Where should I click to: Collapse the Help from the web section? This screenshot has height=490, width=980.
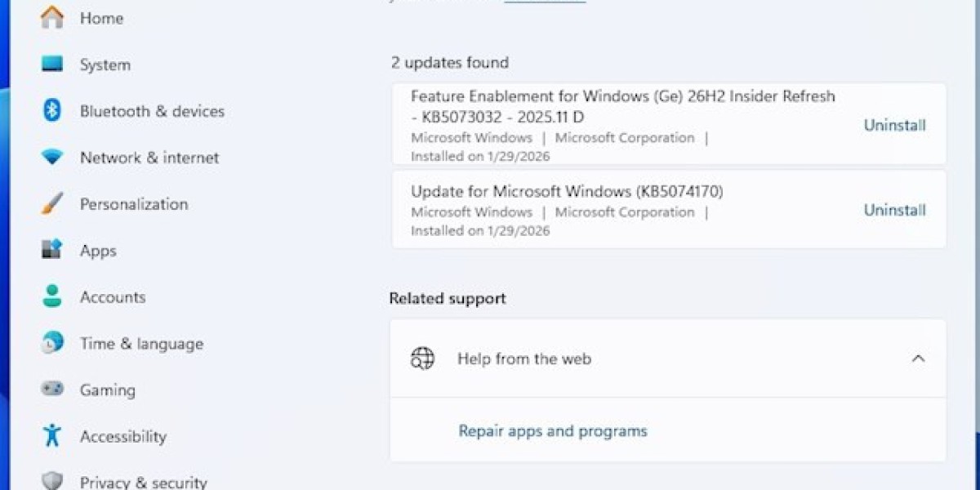click(918, 359)
